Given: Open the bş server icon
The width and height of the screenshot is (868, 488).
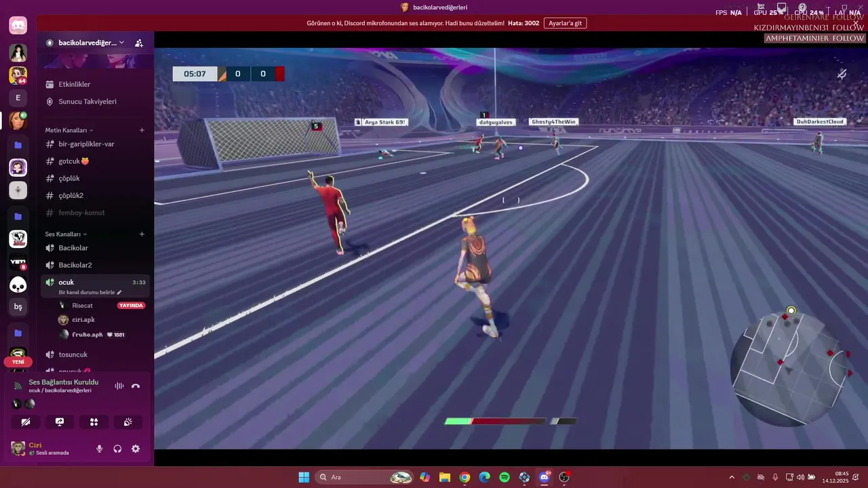Looking at the screenshot, I should [x=18, y=307].
